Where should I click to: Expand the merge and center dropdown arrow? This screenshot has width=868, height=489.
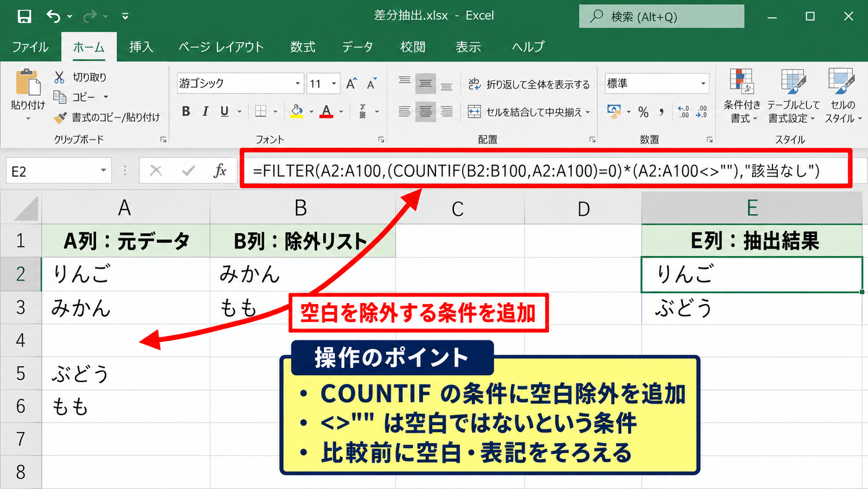point(588,112)
